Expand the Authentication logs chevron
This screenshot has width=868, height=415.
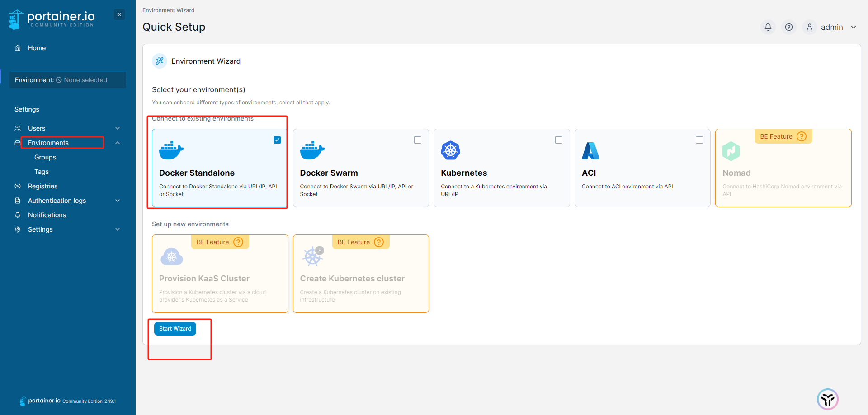pos(118,201)
